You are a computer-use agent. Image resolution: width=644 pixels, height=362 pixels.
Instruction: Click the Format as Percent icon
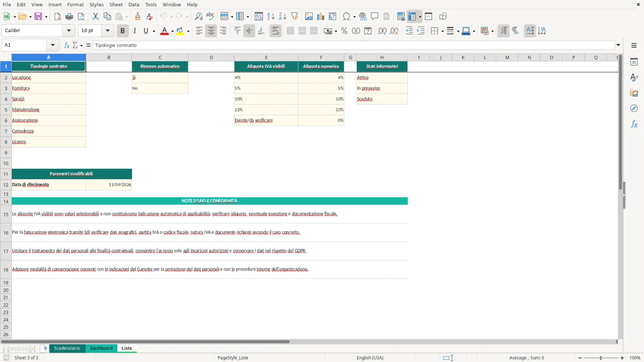click(x=344, y=31)
